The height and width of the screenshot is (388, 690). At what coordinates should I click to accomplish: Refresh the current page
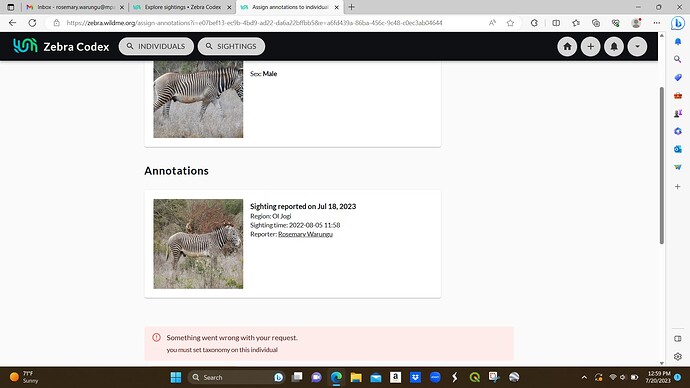(32, 23)
